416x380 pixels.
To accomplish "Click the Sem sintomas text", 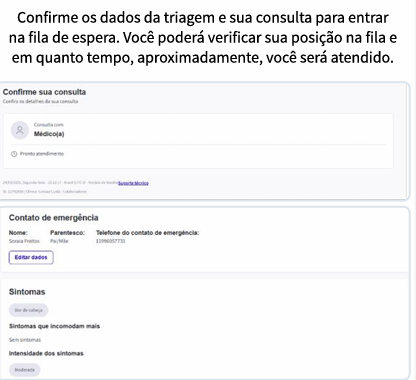I will point(25,340).
